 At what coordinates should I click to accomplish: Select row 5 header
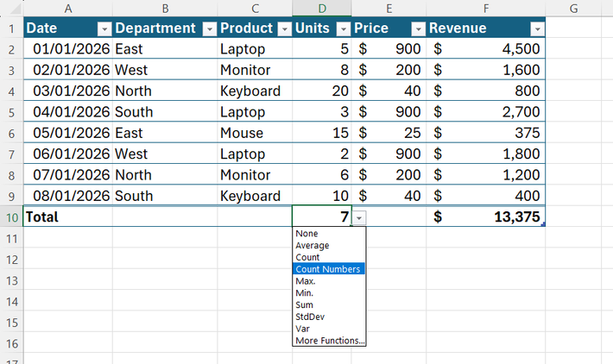11,112
